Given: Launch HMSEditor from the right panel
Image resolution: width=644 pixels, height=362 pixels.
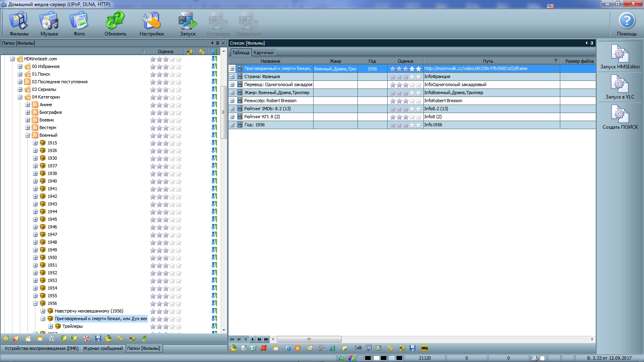Looking at the screenshot, I should click(620, 56).
